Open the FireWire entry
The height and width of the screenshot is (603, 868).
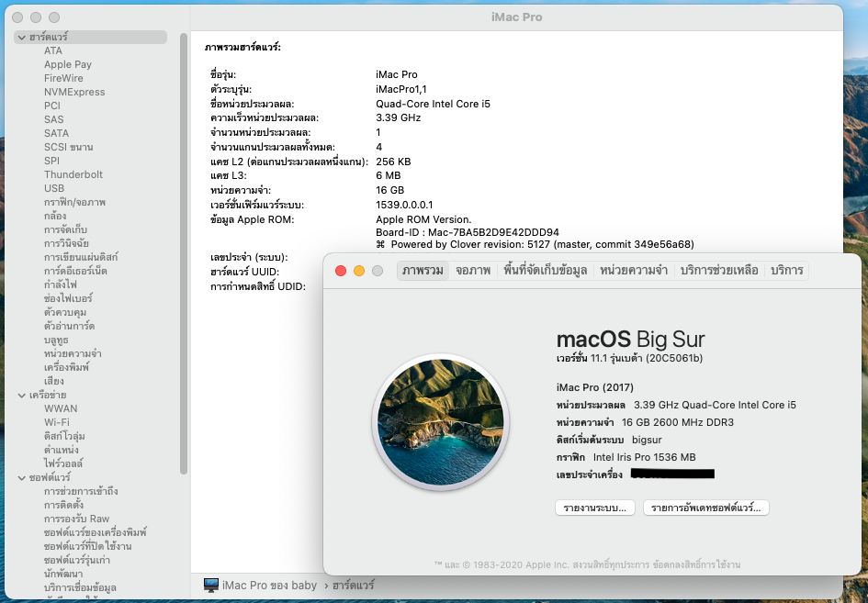(63, 78)
